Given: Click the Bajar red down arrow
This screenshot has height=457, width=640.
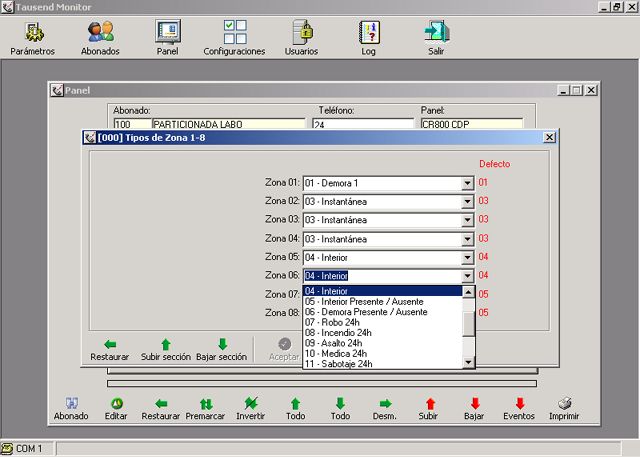Looking at the screenshot, I should (x=475, y=404).
